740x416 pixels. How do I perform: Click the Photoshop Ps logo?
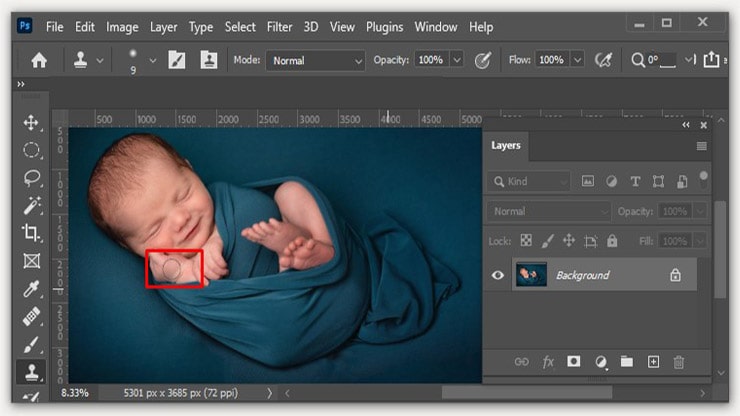pyautogui.click(x=25, y=25)
